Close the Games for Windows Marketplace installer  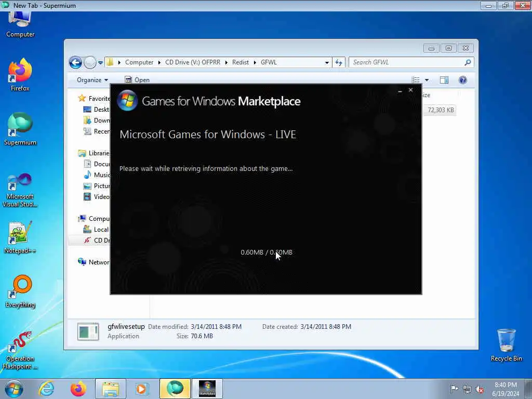[410, 90]
